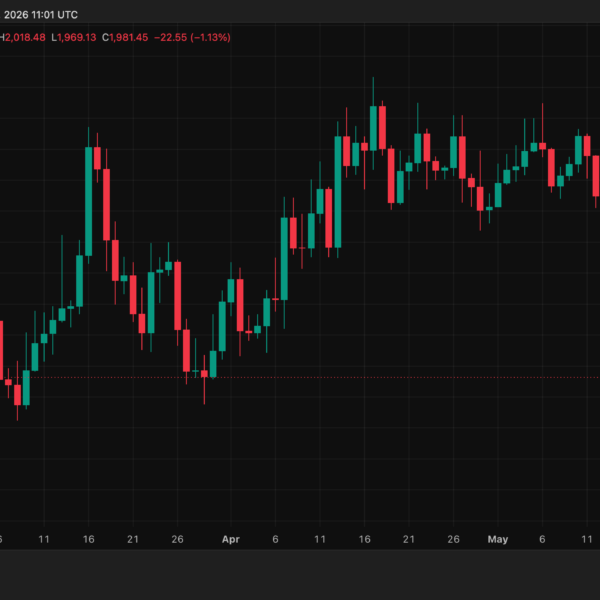The width and height of the screenshot is (600, 600).
Task: Click the tall green candle above March 16
Action: [x=88, y=201]
